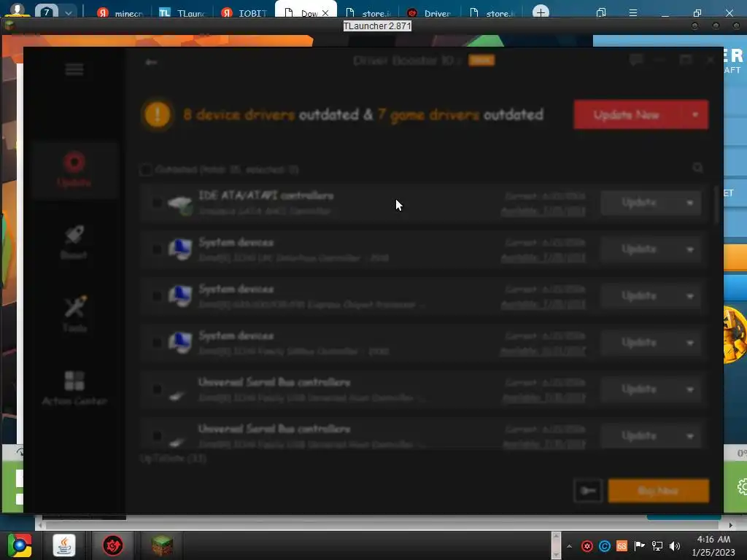Open the Update Now dropdown arrow
The image size is (747, 560).
point(695,114)
